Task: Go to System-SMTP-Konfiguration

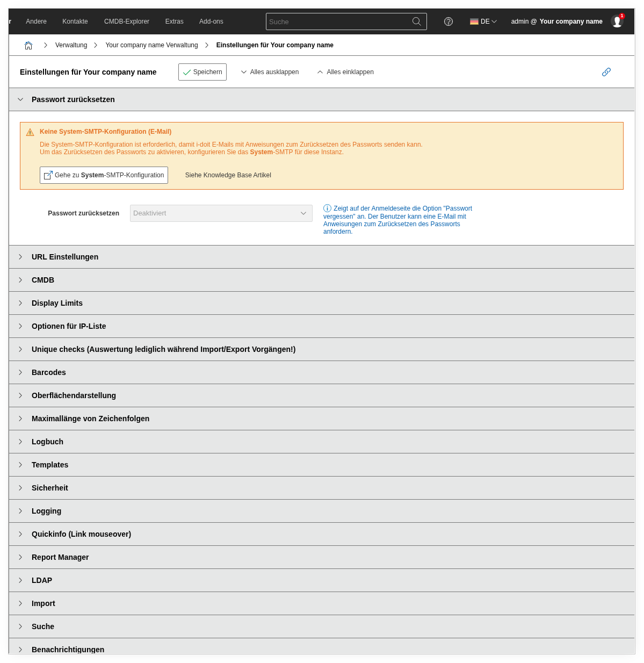Action: coord(104,175)
